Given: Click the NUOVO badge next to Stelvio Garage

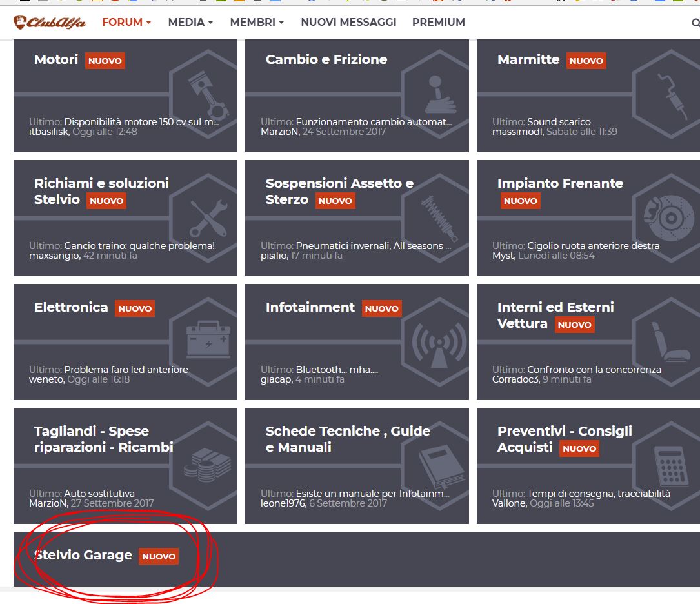Looking at the screenshot, I should 159,556.
